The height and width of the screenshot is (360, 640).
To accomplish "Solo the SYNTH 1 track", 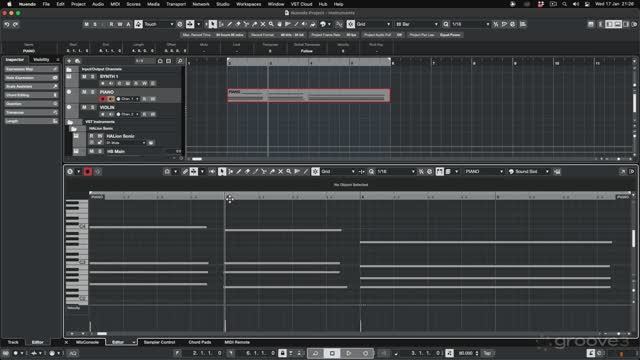I will pyautogui.click(x=92, y=76).
